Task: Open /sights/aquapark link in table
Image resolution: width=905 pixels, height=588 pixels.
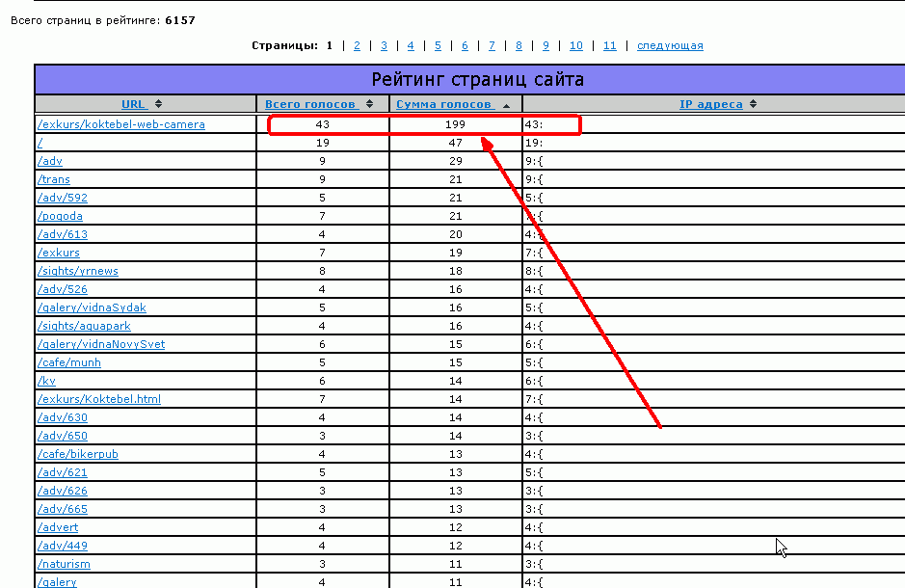Action: click(84, 326)
